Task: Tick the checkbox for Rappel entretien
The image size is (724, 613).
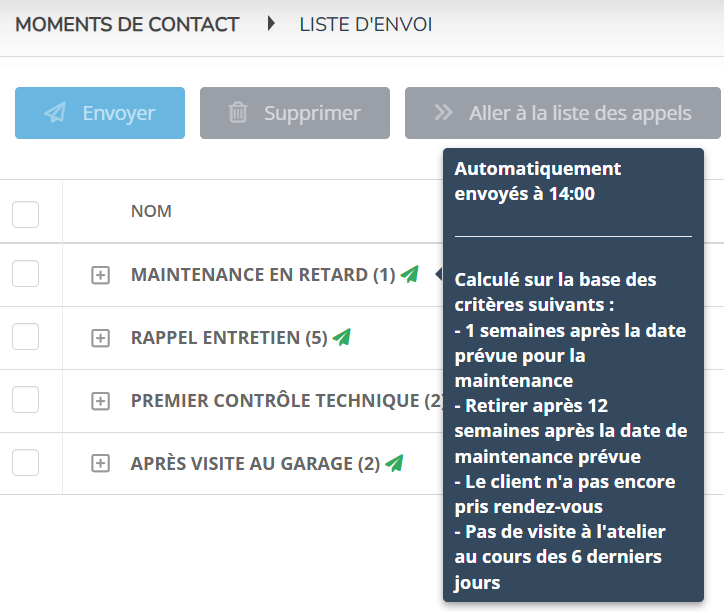Action: pyautogui.click(x=25, y=336)
